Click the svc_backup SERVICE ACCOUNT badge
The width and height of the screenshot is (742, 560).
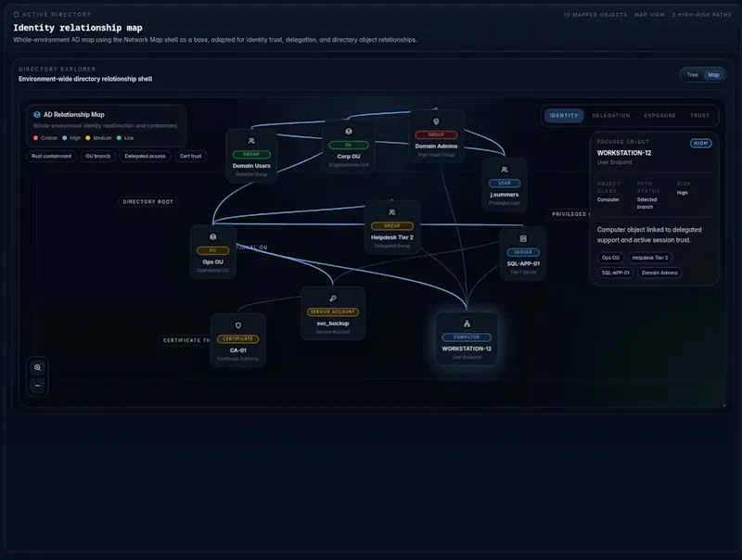pyautogui.click(x=333, y=312)
